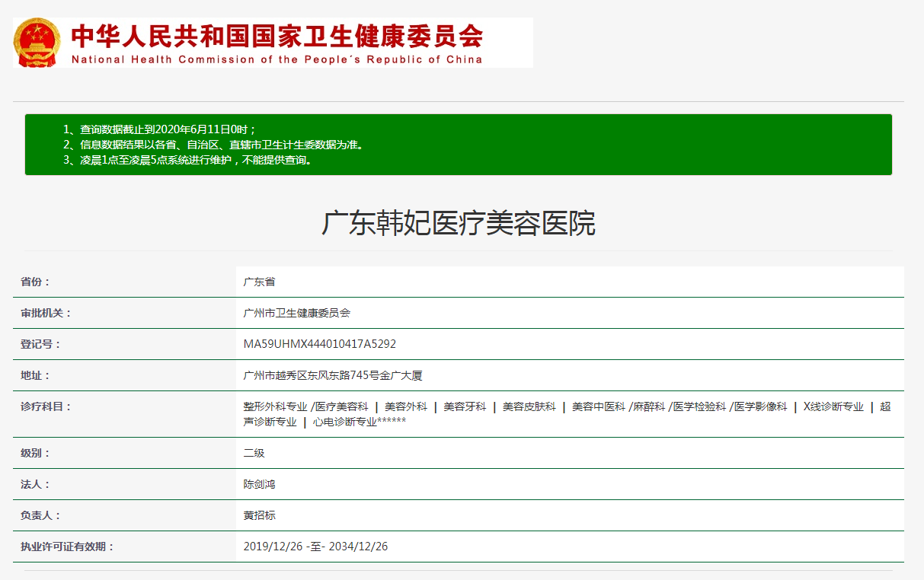Click 心电诊断专业 in the departments list
Image resolution: width=924 pixels, height=580 pixels.
pyautogui.click(x=344, y=422)
